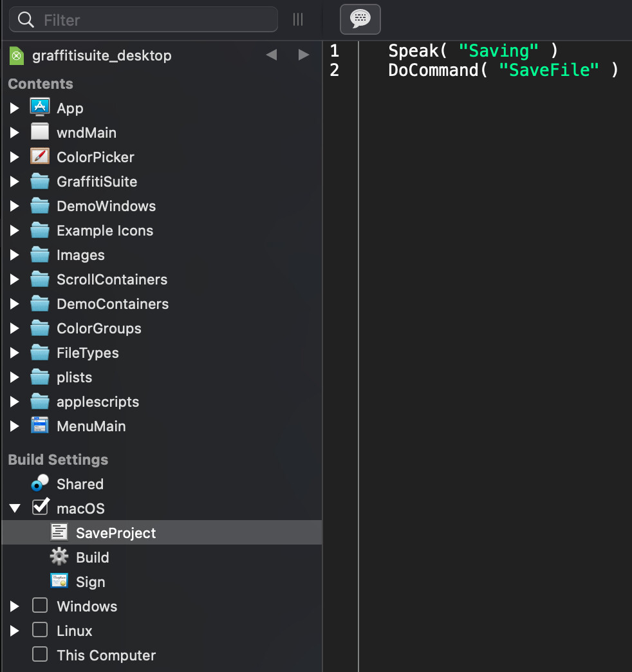Collapse the macOS build settings group

[x=15, y=509]
